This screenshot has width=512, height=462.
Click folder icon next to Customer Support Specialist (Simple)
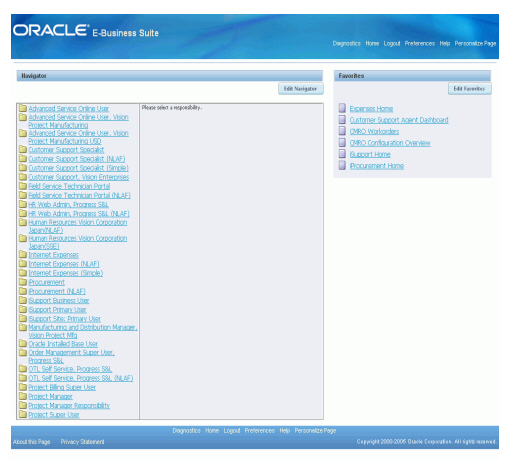(x=23, y=167)
